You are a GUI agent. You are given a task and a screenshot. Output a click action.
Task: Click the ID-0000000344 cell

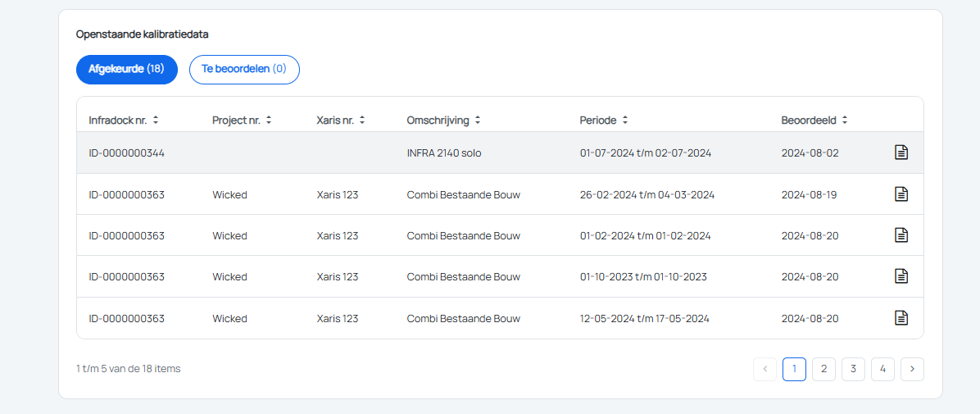click(x=126, y=152)
